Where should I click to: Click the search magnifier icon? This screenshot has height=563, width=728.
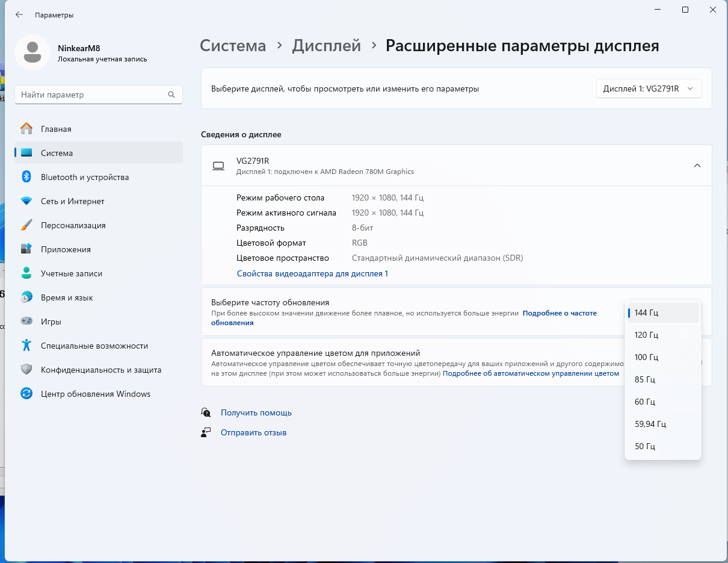tap(171, 95)
